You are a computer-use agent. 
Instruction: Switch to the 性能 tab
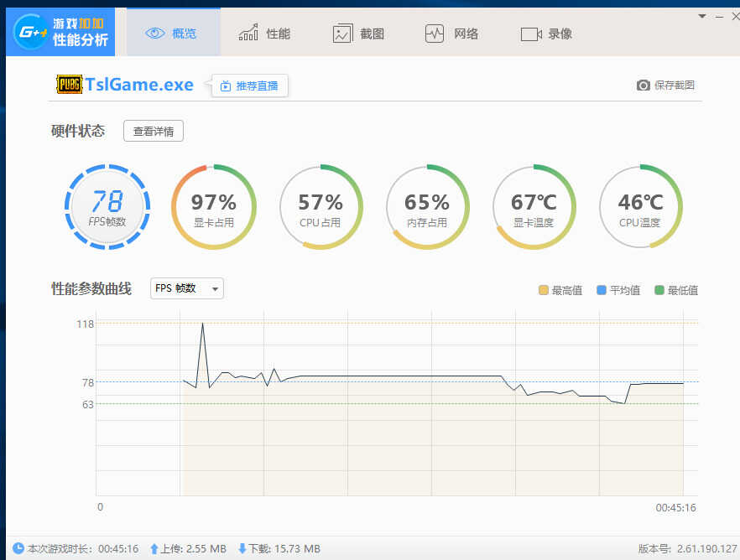[x=264, y=34]
